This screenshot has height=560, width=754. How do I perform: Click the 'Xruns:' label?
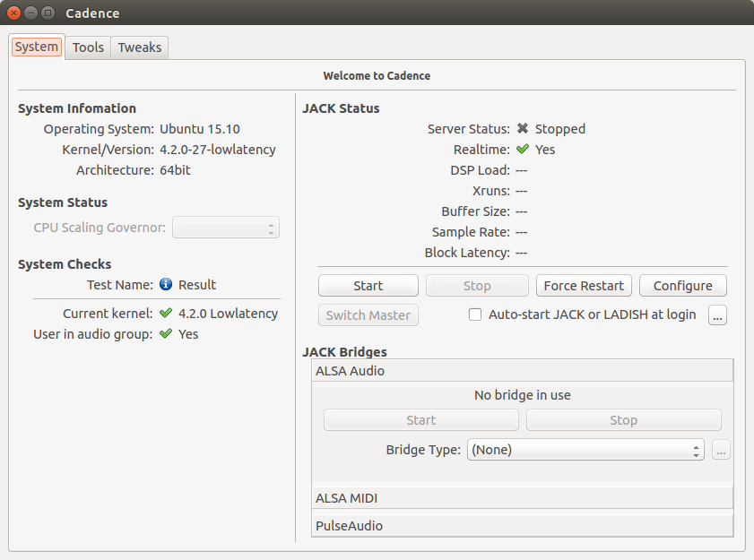[491, 191]
